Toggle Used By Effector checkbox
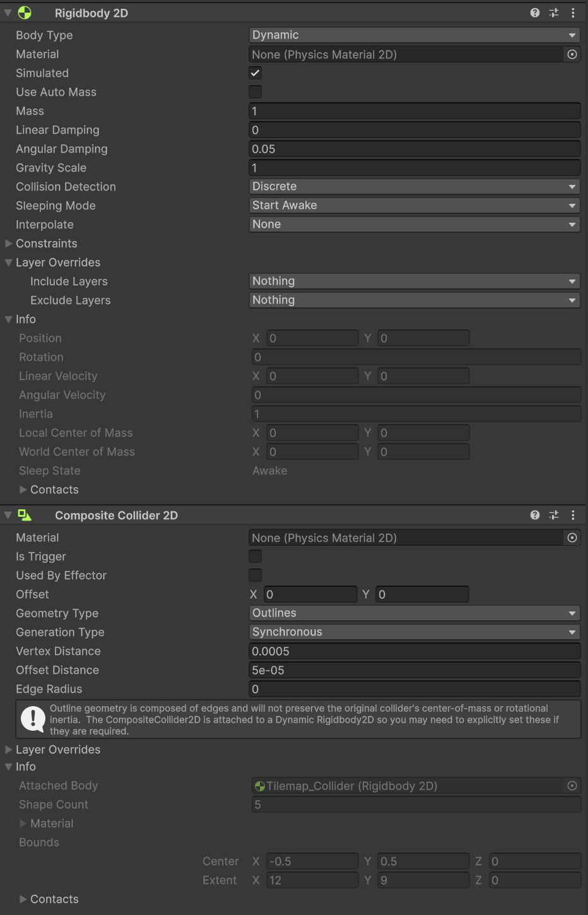 (256, 576)
